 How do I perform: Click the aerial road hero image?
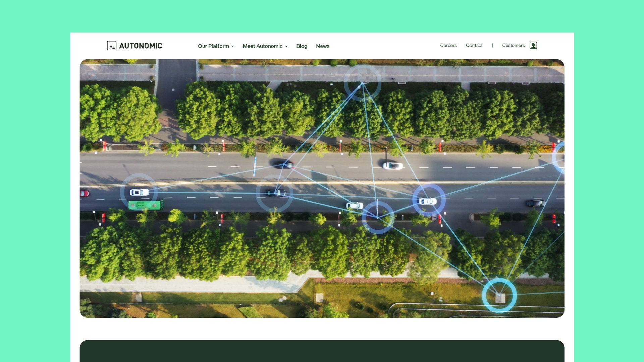click(x=322, y=188)
